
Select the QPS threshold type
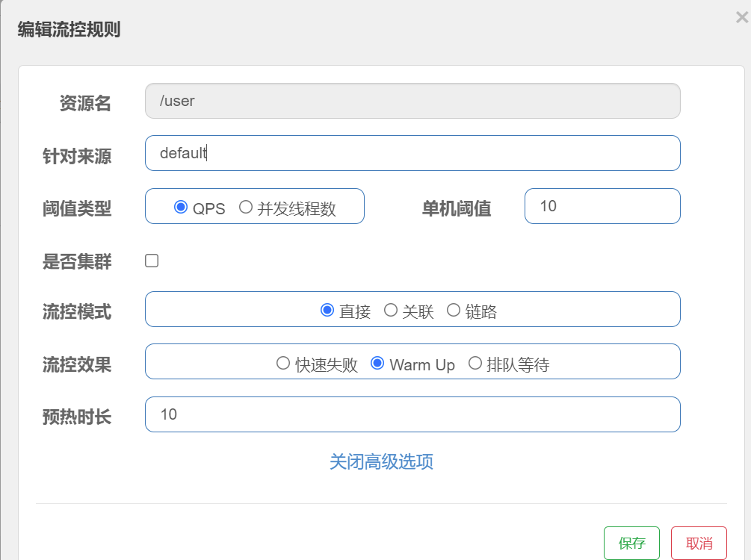pyautogui.click(x=181, y=207)
